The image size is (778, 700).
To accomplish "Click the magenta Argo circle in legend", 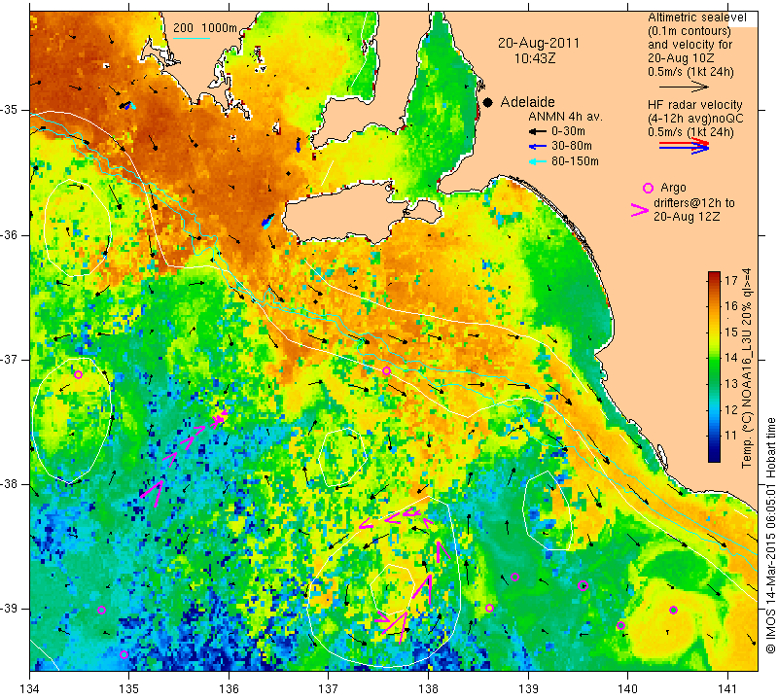I will (648, 188).
